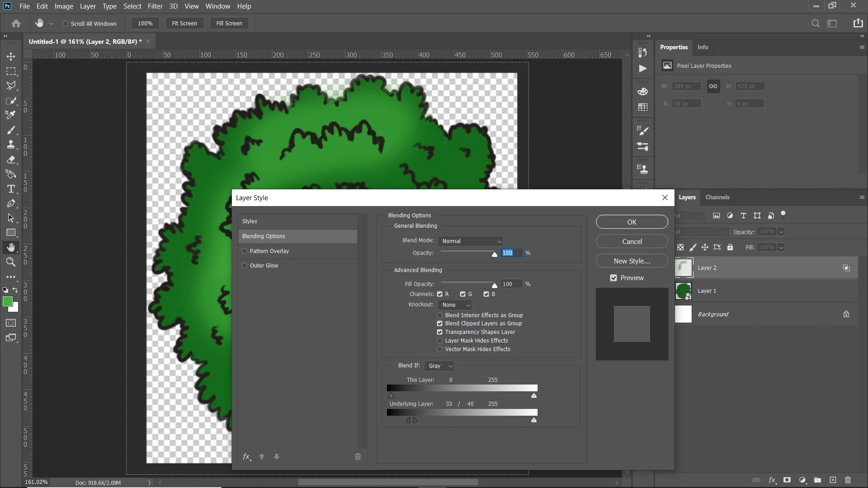Expand the Knockout dropdown
The image size is (868, 488).
pyautogui.click(x=456, y=305)
